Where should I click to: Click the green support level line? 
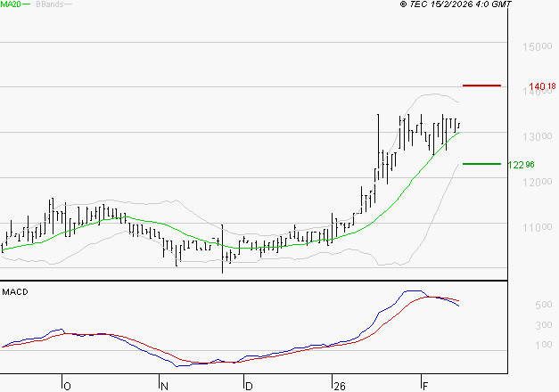click(481, 164)
